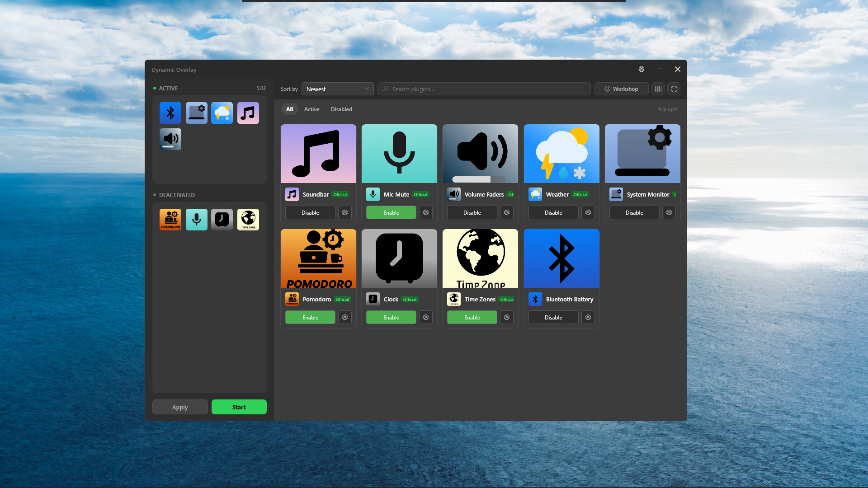Select System Monitor icon in Active panel
868x488 pixels.
point(197,113)
